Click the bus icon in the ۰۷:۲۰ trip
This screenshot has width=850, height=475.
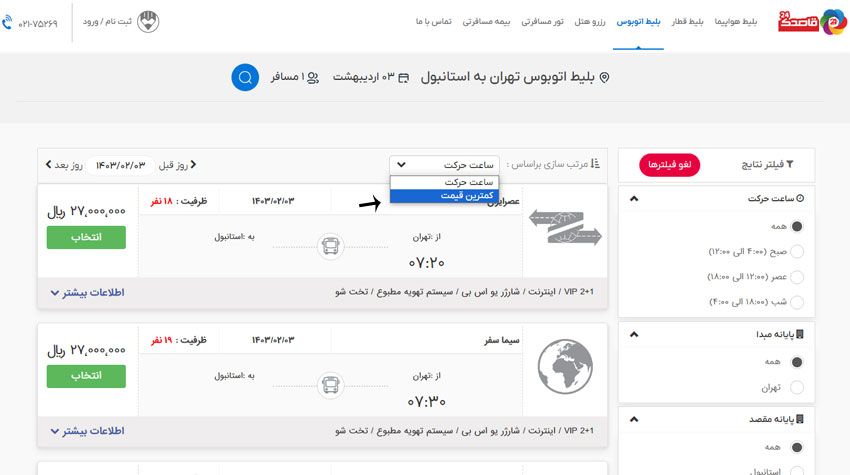[x=331, y=246]
